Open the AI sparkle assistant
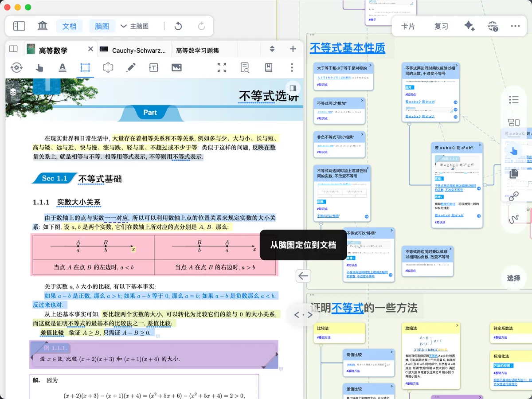 tap(469, 26)
